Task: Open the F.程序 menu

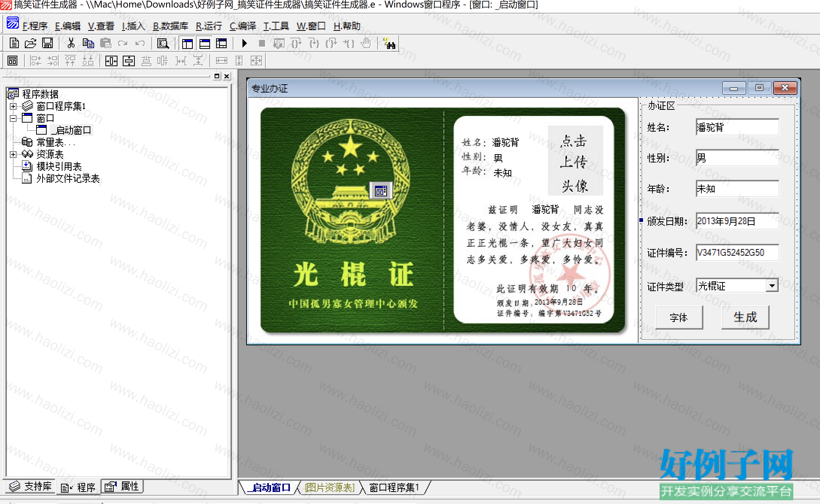Action: (35, 26)
